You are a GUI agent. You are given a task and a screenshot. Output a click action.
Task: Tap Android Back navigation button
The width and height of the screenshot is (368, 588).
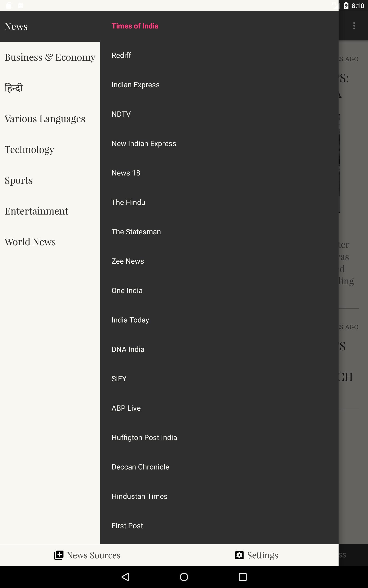(x=125, y=577)
